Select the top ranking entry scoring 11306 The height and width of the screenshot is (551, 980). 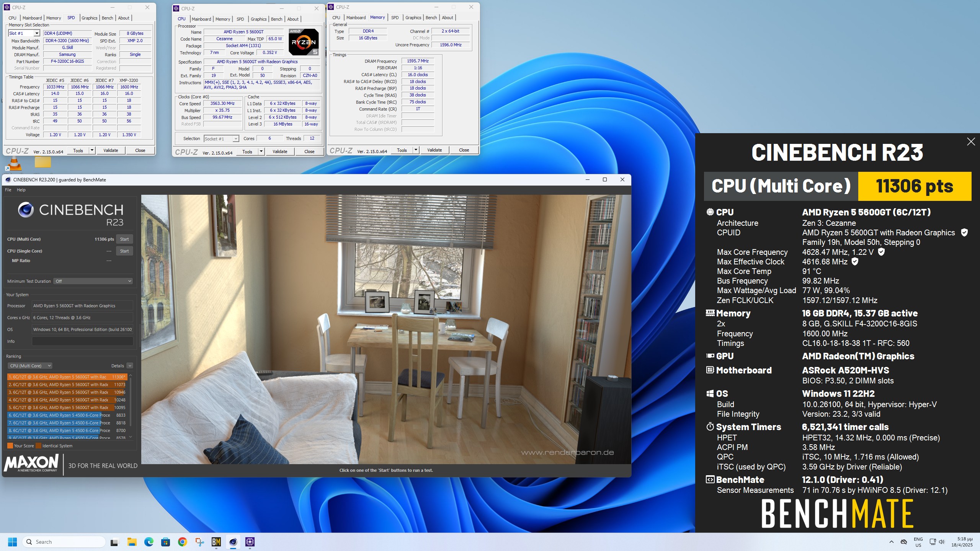click(67, 377)
